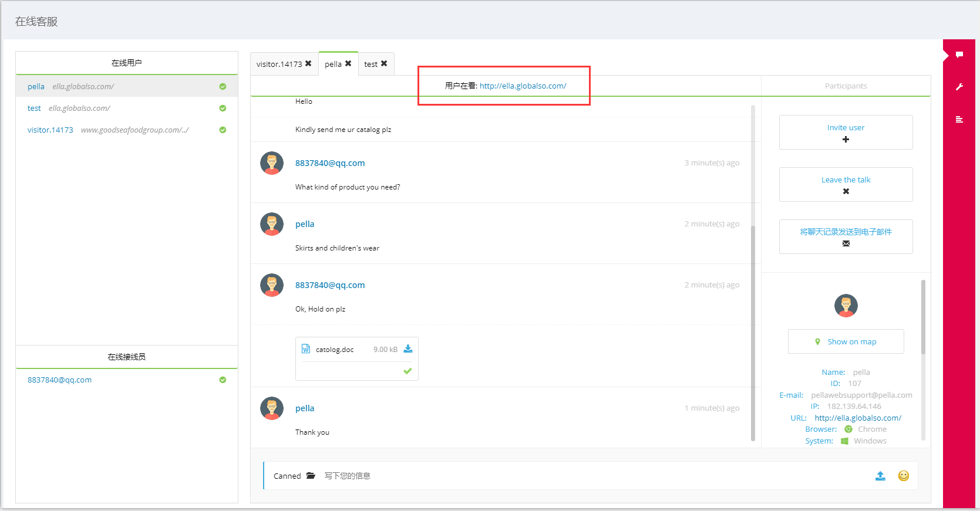Send chat record to email button
Image resolution: width=980 pixels, height=511 pixels.
tap(846, 237)
